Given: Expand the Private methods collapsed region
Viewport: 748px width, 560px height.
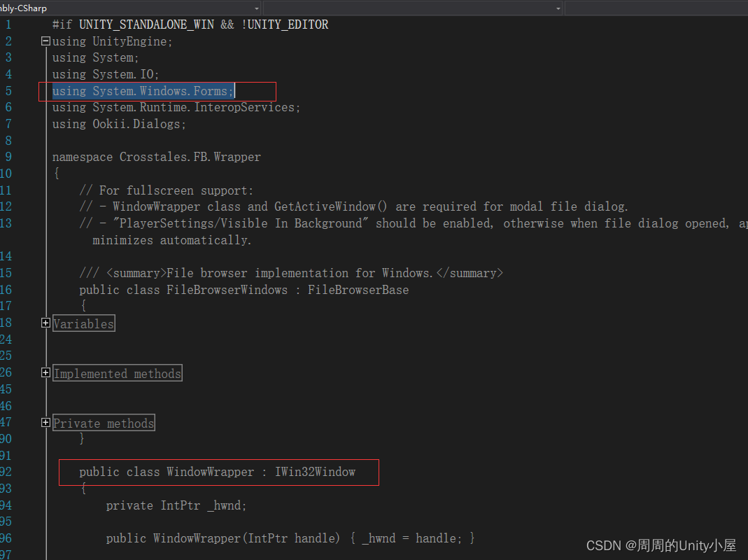Looking at the screenshot, I should pyautogui.click(x=103, y=422).
